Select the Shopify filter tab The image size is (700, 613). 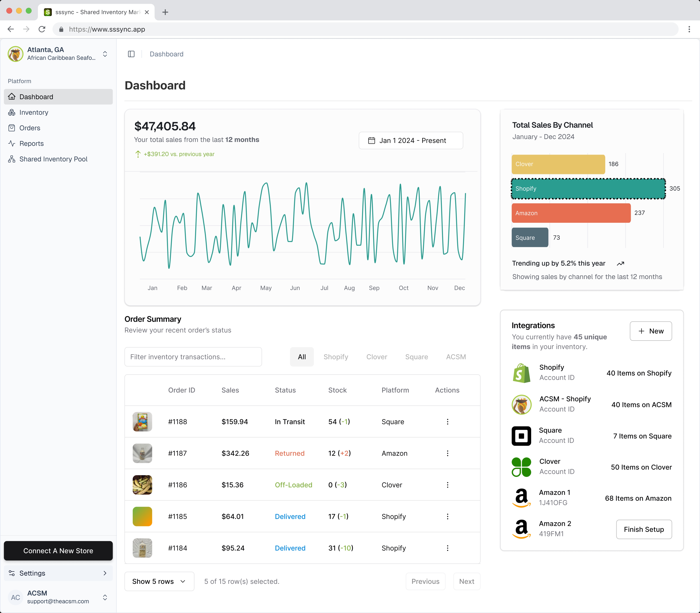click(x=336, y=357)
